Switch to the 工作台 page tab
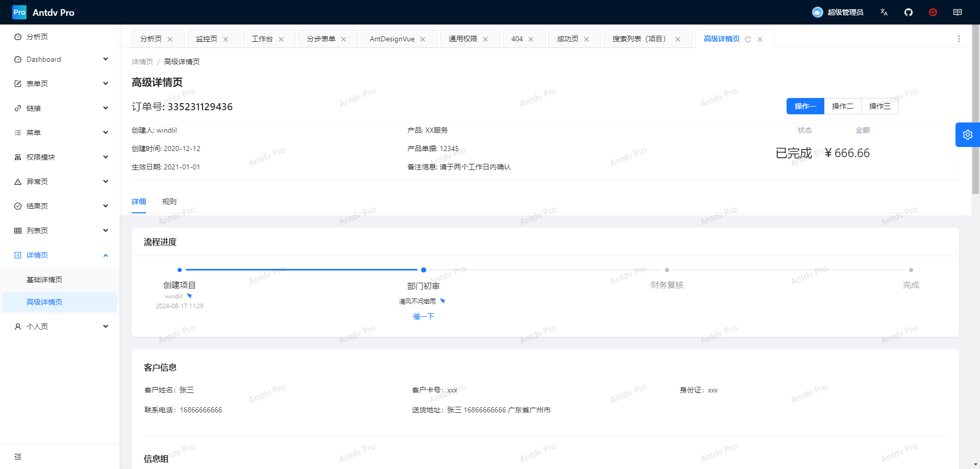The image size is (980, 469). pyautogui.click(x=262, y=39)
